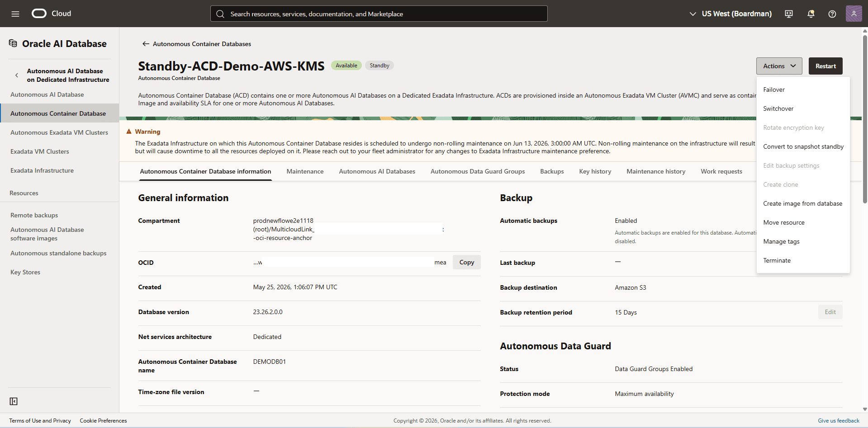This screenshot has height=428, width=868.
Task: Click Data Guard Groups Enabled status
Action: [x=654, y=369]
